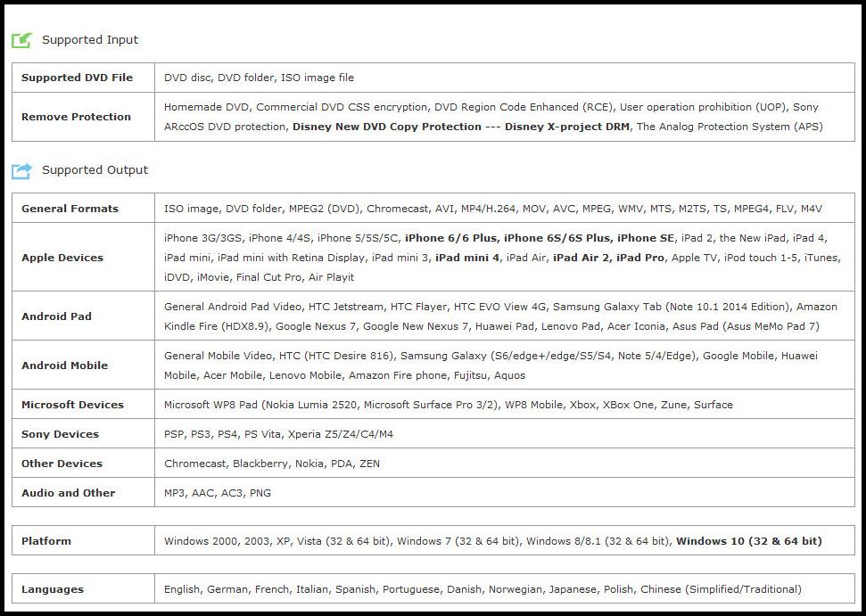
Task: Click the 'Other Devices' row label
Action: pos(62,464)
